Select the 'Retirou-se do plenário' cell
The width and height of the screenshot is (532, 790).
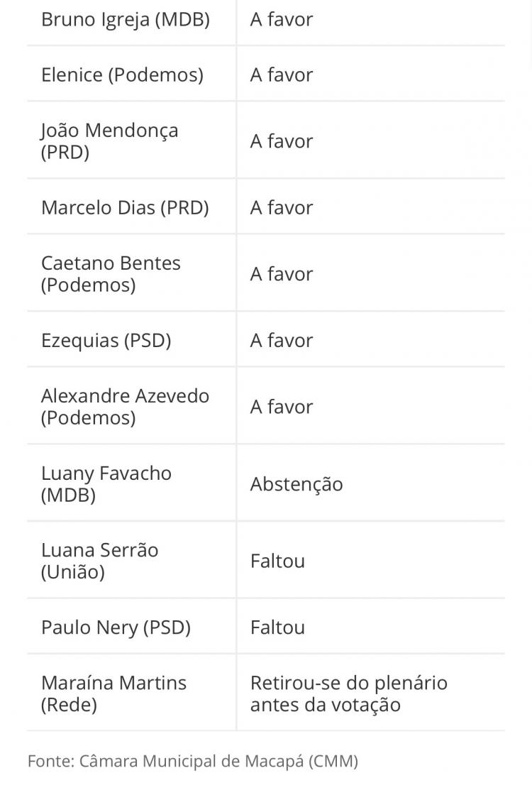tap(348, 693)
